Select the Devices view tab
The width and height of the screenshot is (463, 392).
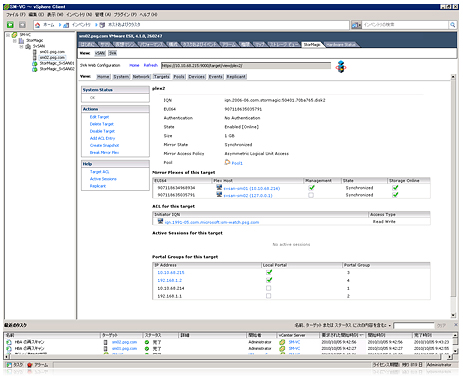(197, 77)
